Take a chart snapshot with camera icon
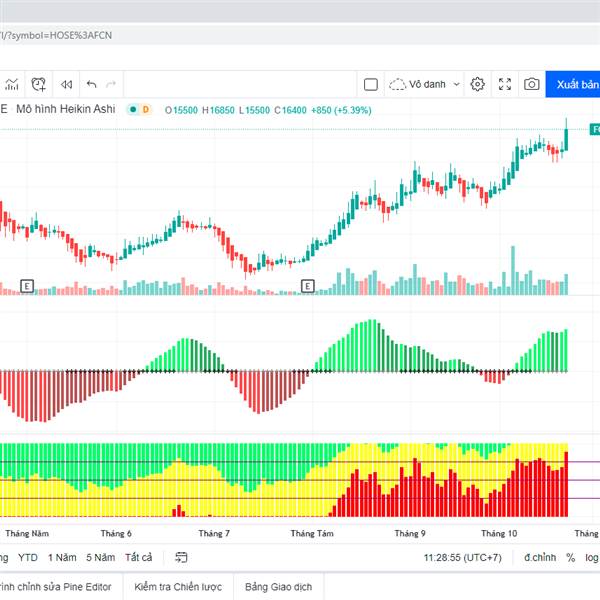This screenshot has height=600, width=600. click(532, 84)
